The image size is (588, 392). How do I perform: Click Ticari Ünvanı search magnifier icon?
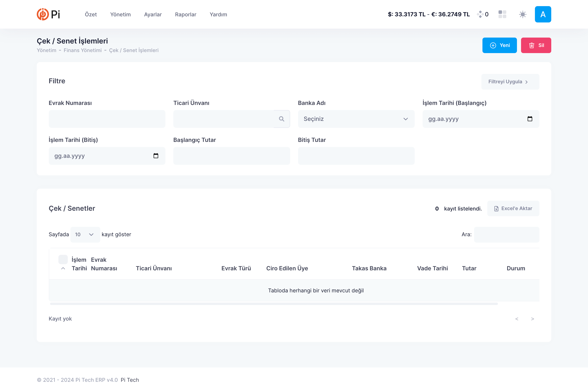(282, 119)
